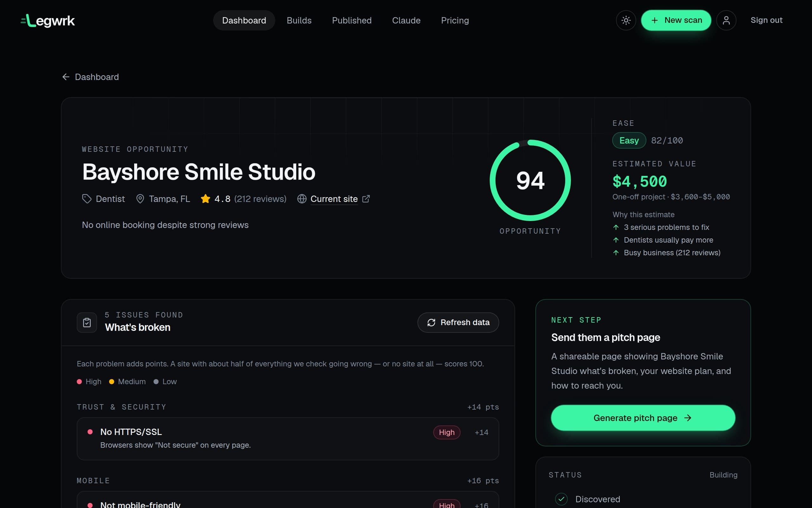
Task: Toggle the light/dark theme sun icon
Action: tap(626, 21)
